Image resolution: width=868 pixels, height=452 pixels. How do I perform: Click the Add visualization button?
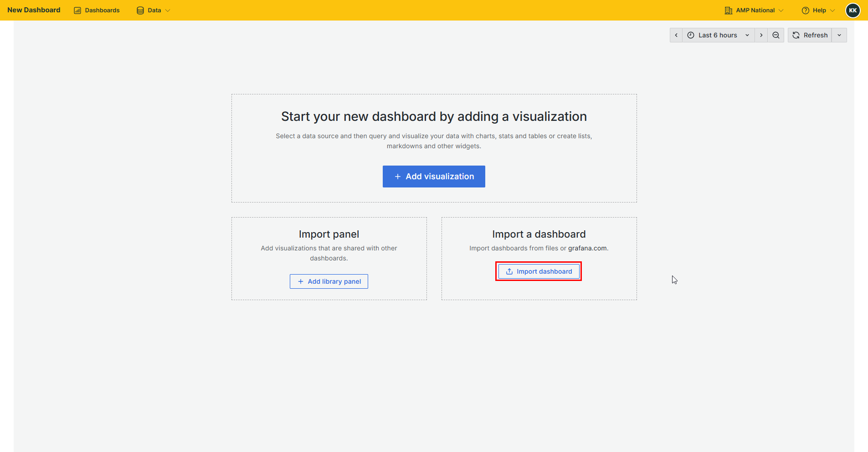click(x=434, y=177)
